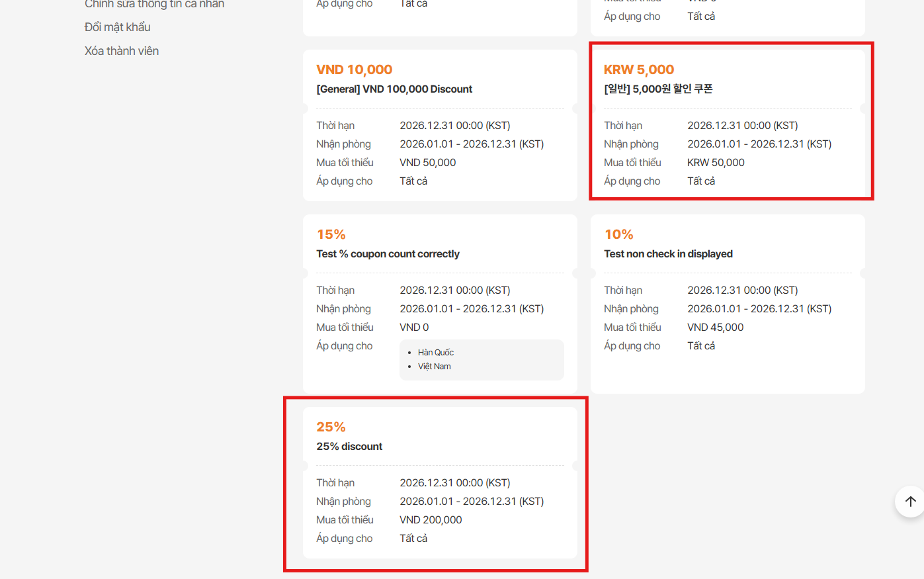Click Việt Nam in the applies-to list
The image size is (924, 579).
coord(435,367)
